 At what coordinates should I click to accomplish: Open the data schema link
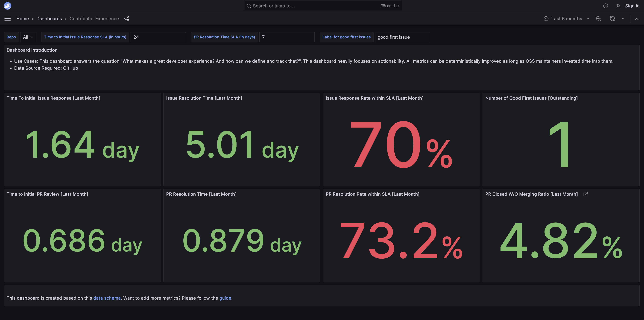[107, 298]
